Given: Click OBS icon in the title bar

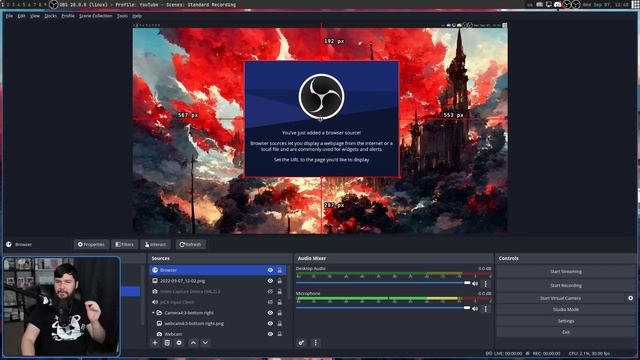Looking at the screenshot, I should click(53, 4).
